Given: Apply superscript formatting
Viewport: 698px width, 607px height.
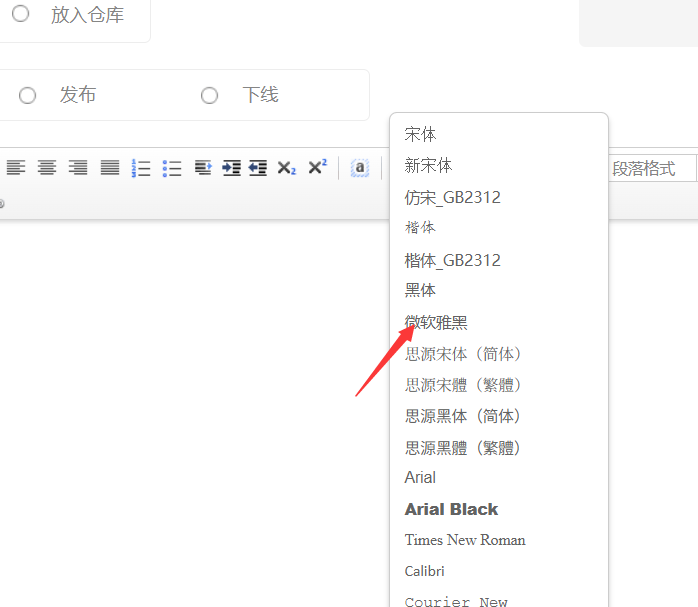Looking at the screenshot, I should tap(317, 167).
